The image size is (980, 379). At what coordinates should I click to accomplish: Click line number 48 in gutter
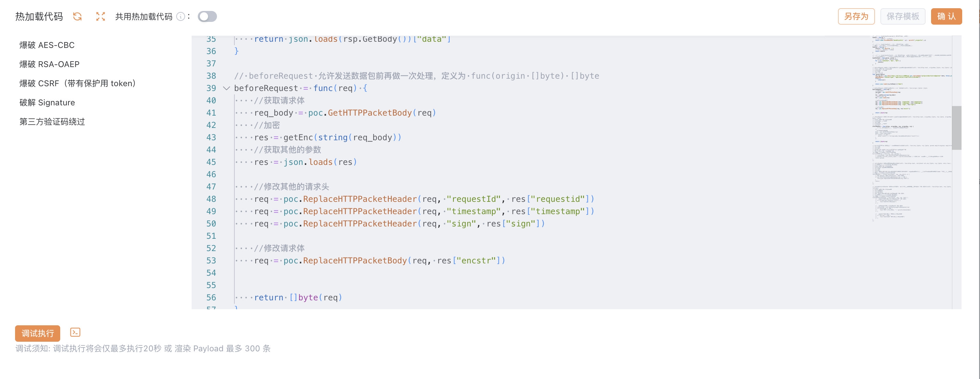pyautogui.click(x=211, y=199)
